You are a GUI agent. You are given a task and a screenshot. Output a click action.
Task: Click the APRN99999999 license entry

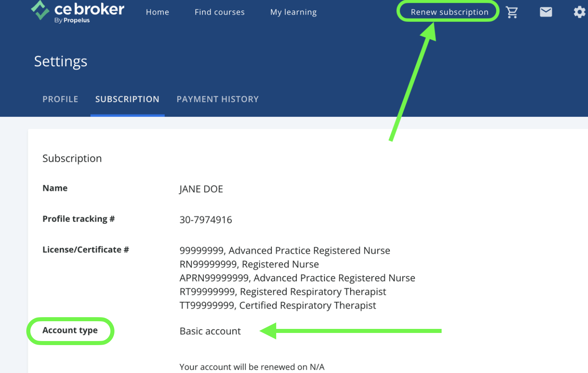tap(297, 278)
